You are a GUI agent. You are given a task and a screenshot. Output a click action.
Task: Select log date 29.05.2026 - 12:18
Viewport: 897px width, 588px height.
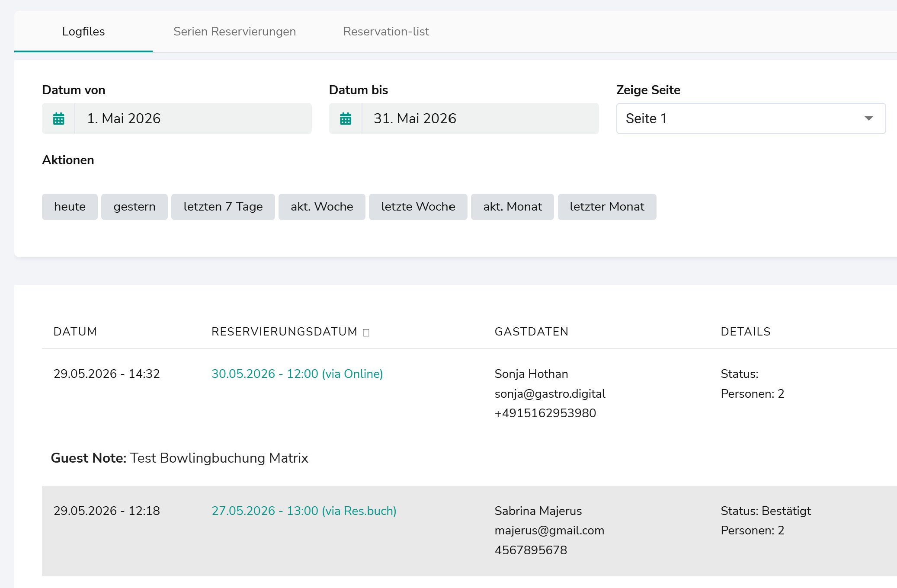pos(107,511)
